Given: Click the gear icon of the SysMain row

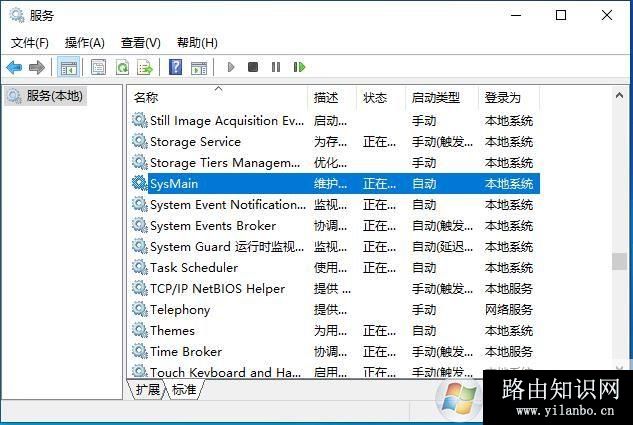Looking at the screenshot, I should [x=140, y=183].
